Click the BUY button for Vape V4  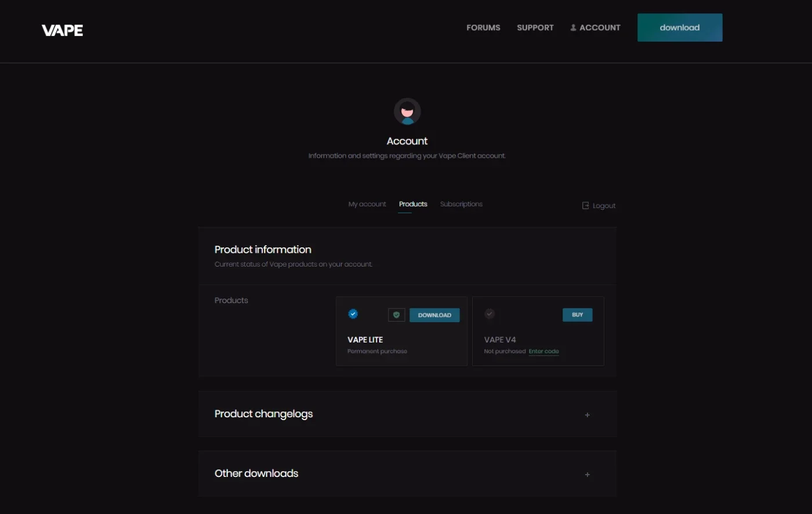(578, 315)
